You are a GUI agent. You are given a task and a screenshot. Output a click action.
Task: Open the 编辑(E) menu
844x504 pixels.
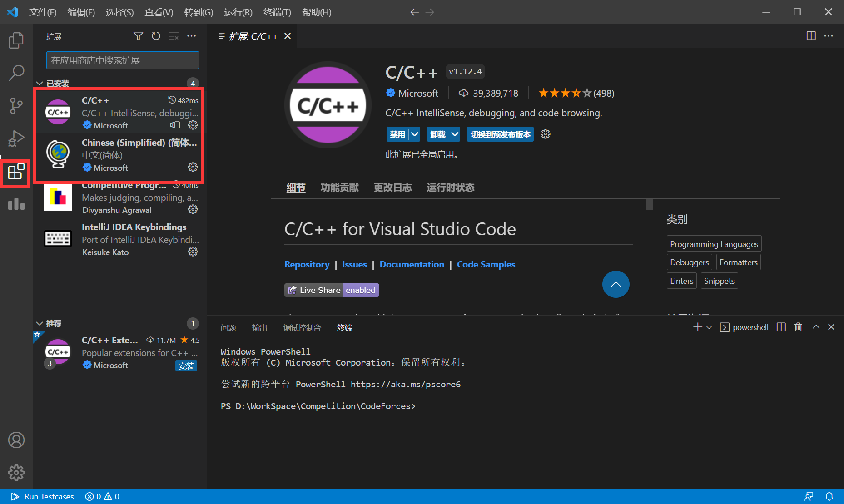81,12
